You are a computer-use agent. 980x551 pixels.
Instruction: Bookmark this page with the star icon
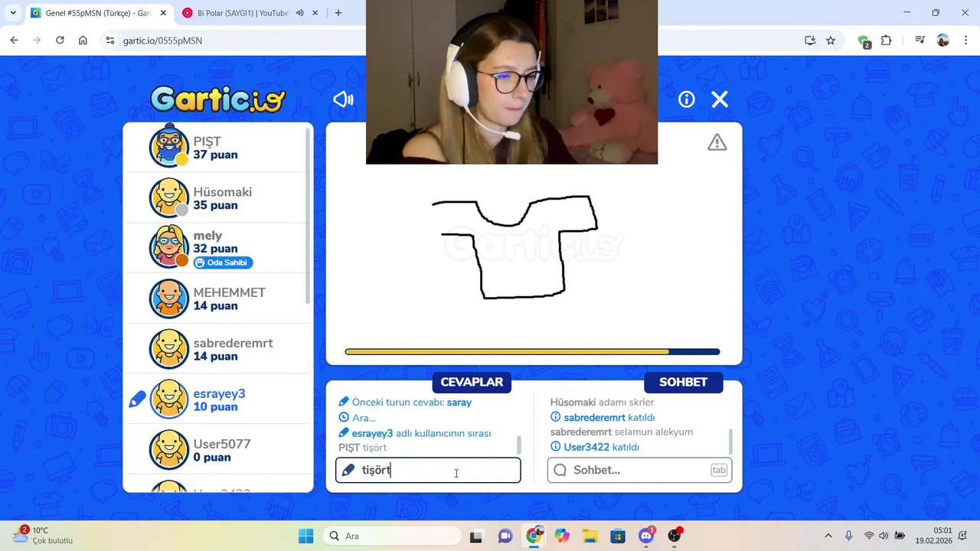831,41
